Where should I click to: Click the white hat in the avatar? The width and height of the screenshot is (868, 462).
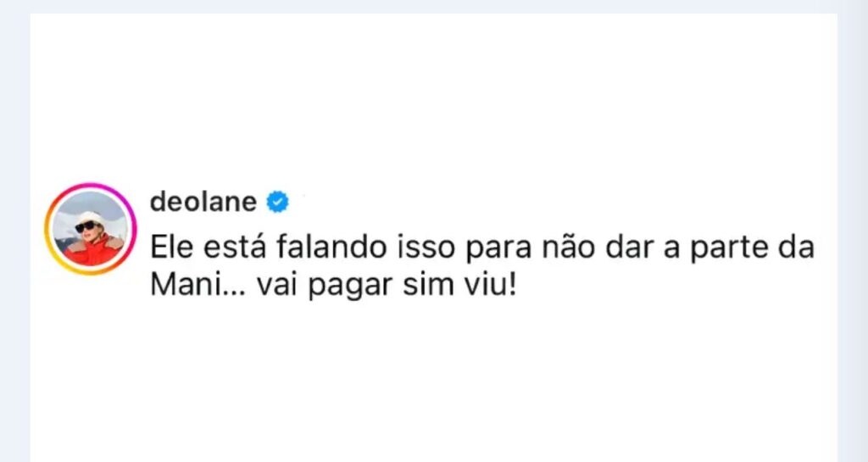(x=88, y=216)
